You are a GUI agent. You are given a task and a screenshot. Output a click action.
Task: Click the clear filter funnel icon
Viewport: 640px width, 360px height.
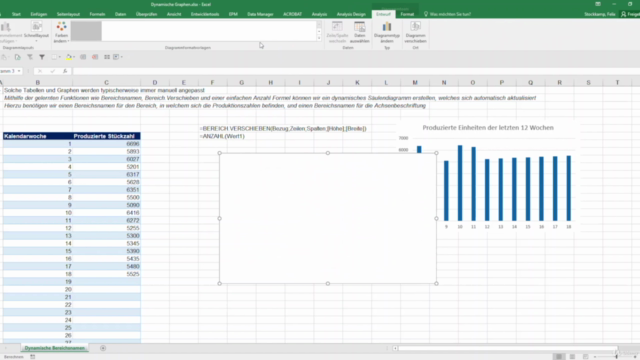(x=30, y=57)
